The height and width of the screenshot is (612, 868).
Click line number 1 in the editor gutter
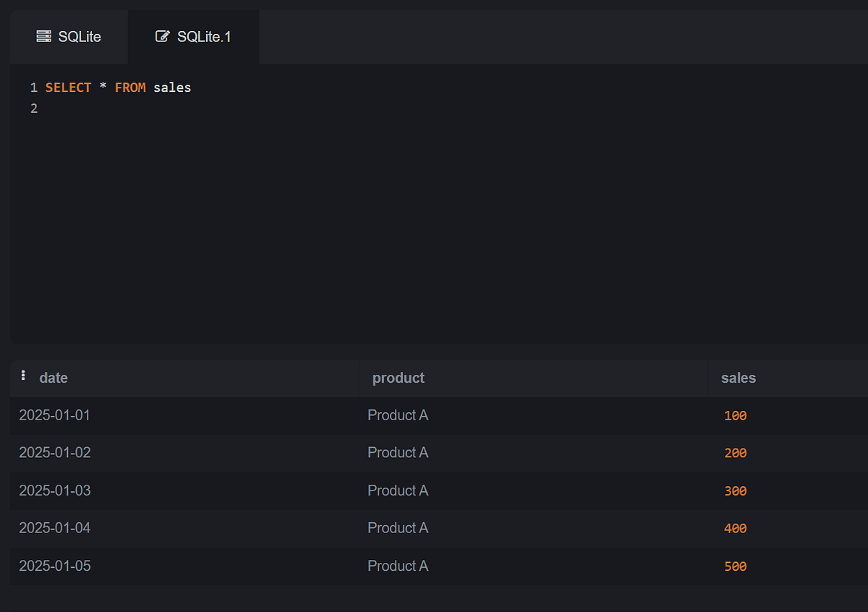click(33, 88)
